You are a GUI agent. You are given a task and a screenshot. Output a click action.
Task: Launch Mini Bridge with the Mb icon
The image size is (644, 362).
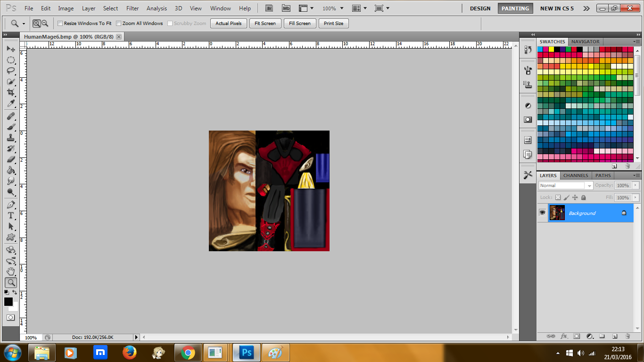[x=286, y=8]
